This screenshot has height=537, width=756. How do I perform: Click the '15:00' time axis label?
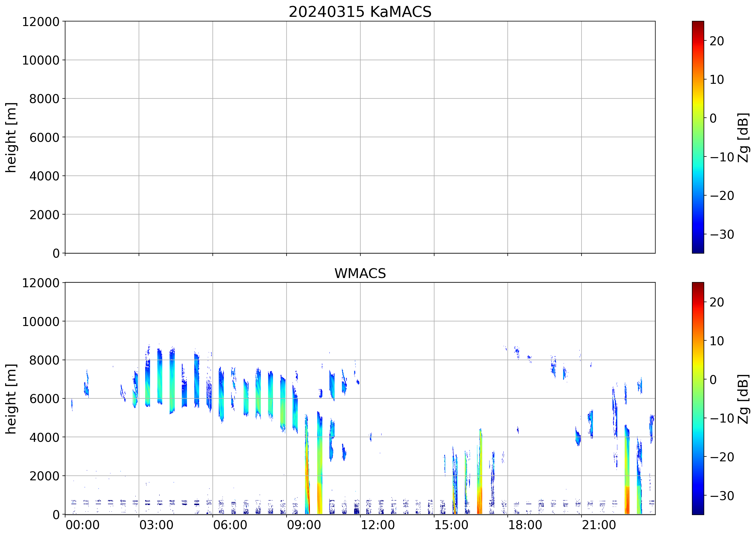point(451,525)
